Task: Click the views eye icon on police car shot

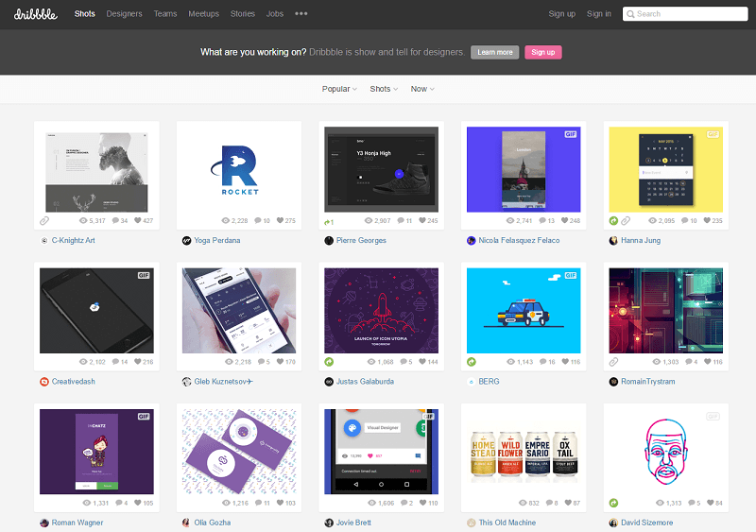Action: (511, 361)
